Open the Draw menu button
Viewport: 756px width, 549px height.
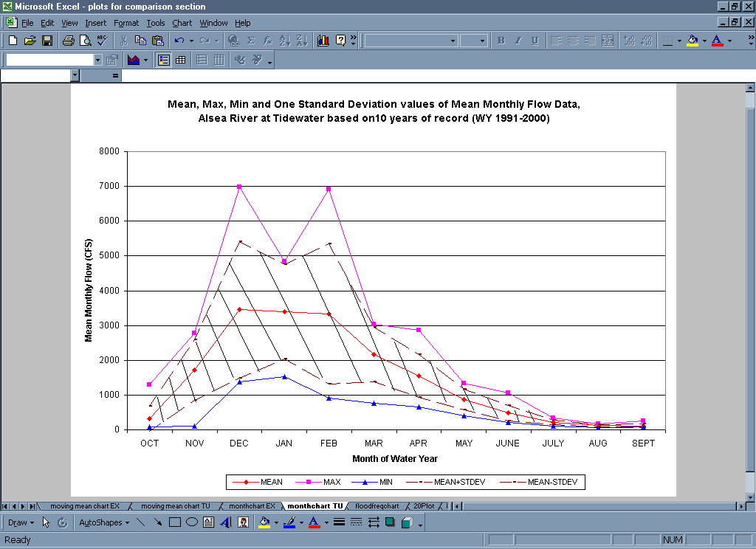pyautogui.click(x=19, y=522)
